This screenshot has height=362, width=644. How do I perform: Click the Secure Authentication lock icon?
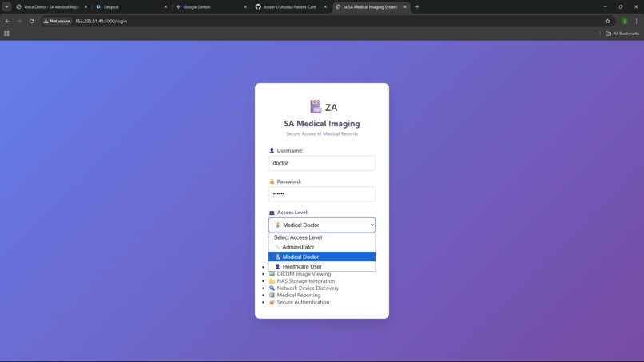tap(272, 302)
